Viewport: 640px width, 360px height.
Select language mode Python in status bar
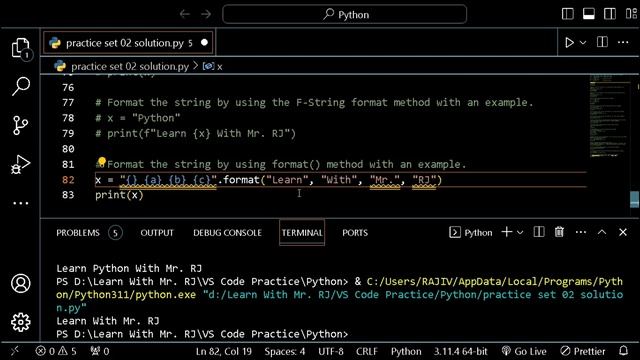pos(406,351)
